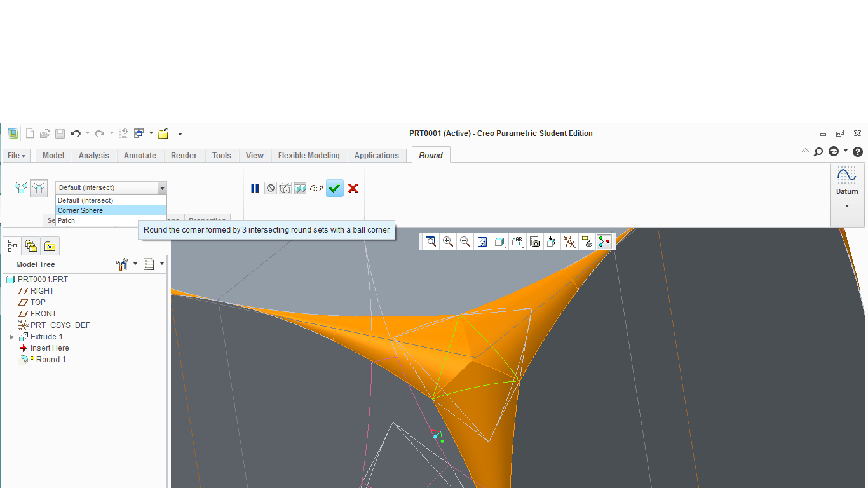Switch to the Annotate ribbon tab
The height and width of the screenshot is (488, 868).
[140, 156]
